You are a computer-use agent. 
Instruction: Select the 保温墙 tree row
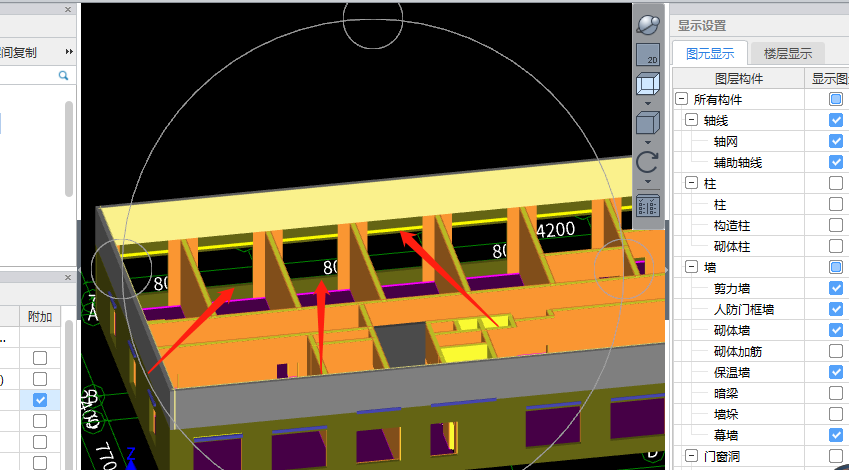coord(732,372)
